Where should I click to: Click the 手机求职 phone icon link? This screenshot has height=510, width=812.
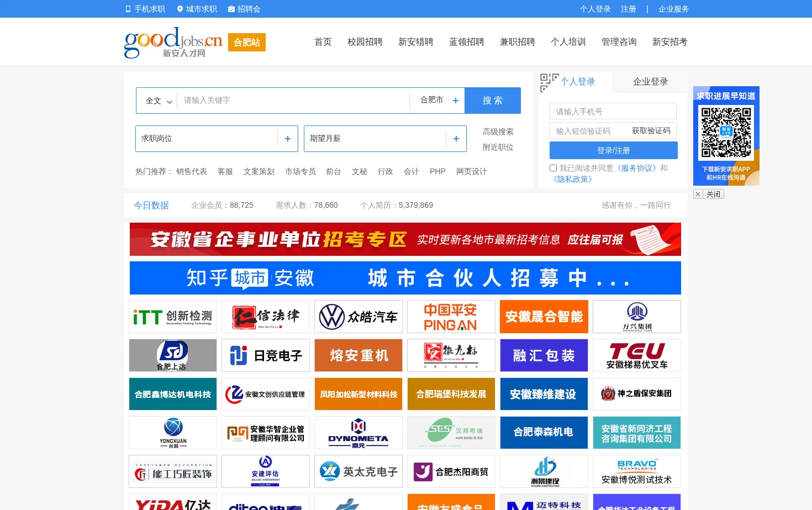click(x=145, y=9)
